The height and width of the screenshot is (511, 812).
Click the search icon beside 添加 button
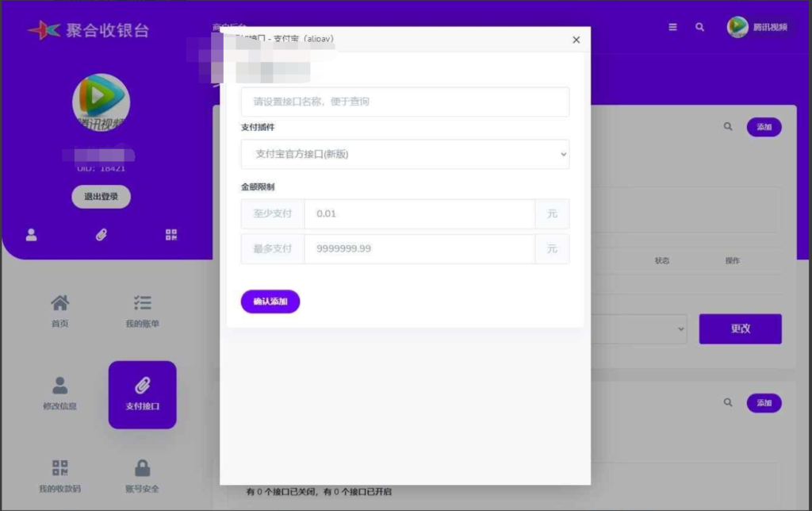[x=728, y=127]
